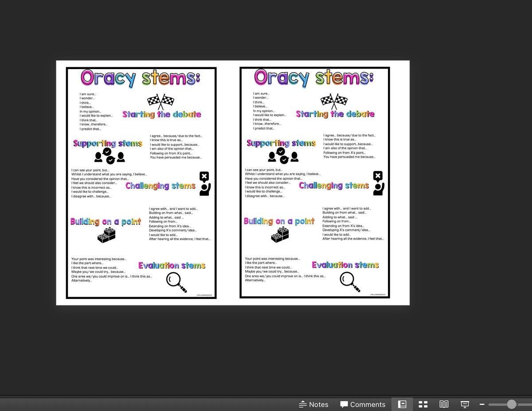Viewport: 532px width, 411px height.
Task: Select raised-hand X speech icon on left poster
Action: [x=204, y=183]
